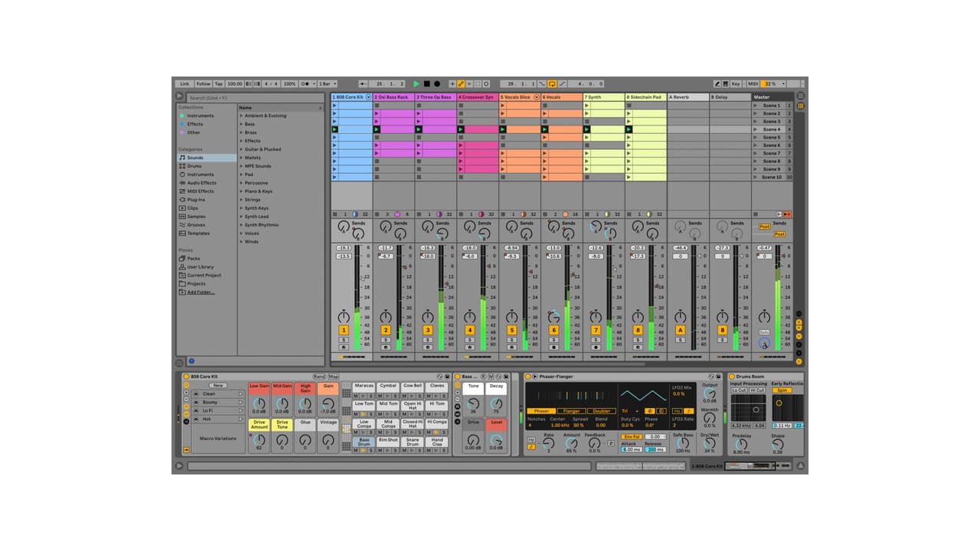Activate the Draw Mode pencil icon
980x551 pixels.
[461, 83]
